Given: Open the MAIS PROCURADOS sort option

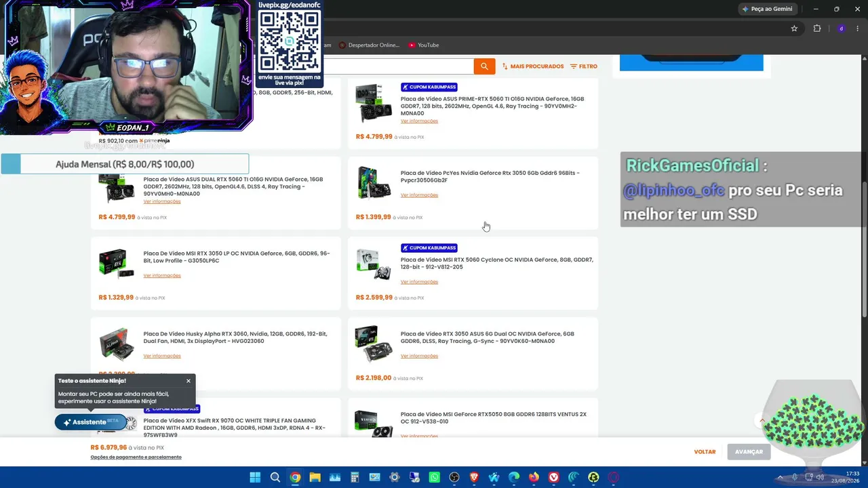Looking at the screenshot, I should [533, 66].
